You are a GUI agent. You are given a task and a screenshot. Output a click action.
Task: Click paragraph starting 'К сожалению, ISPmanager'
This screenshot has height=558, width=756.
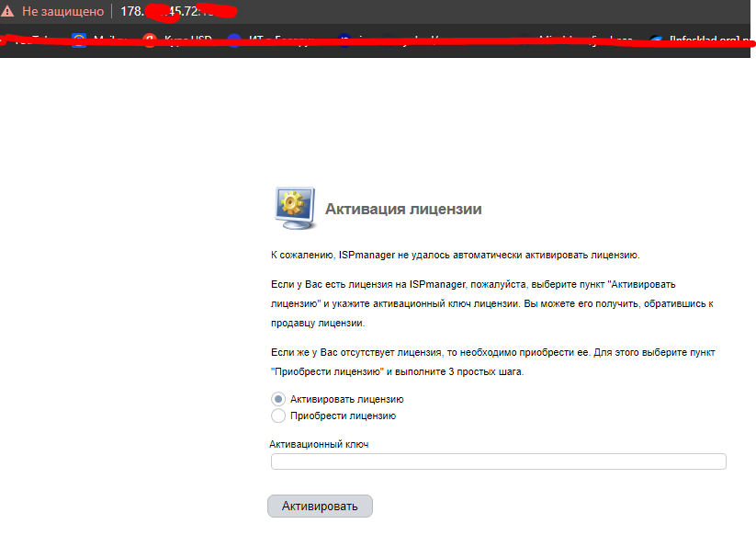[455, 255]
